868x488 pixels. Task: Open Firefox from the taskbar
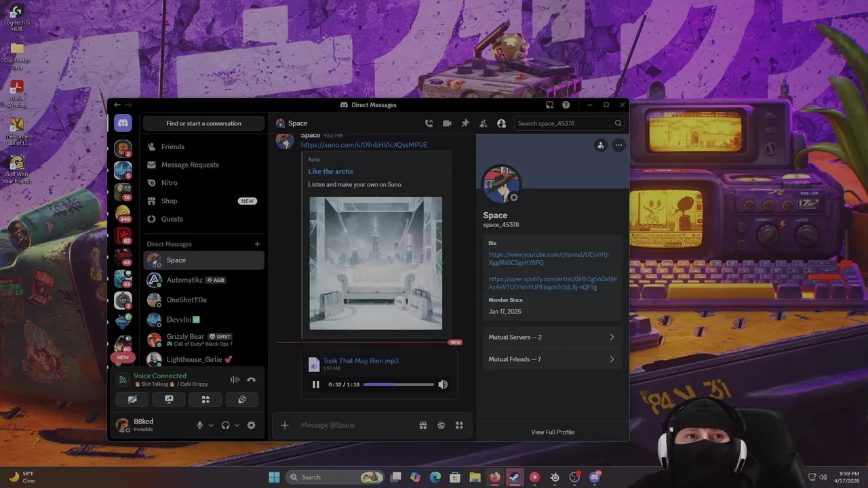click(495, 477)
